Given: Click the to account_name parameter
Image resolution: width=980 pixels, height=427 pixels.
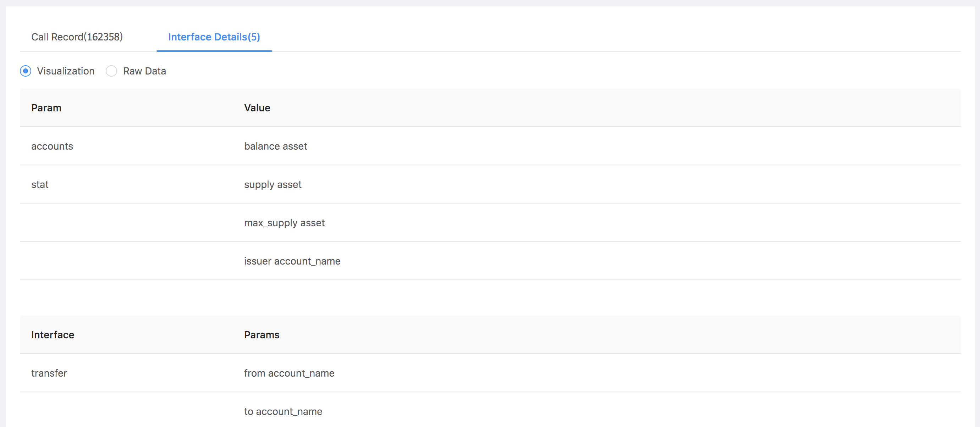Looking at the screenshot, I should click(283, 411).
